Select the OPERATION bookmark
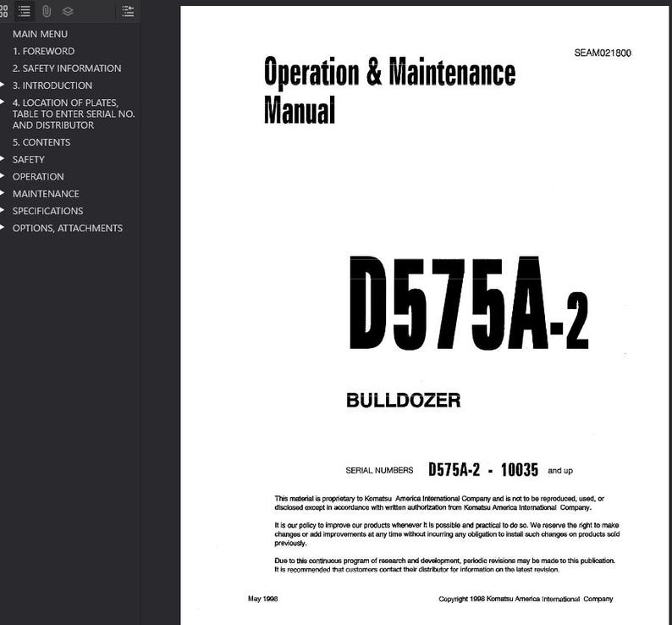672x625 pixels. tap(38, 176)
